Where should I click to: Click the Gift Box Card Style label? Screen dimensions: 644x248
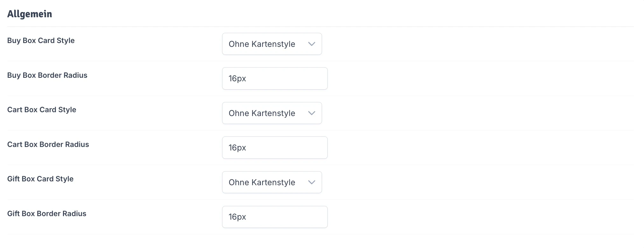point(40,179)
